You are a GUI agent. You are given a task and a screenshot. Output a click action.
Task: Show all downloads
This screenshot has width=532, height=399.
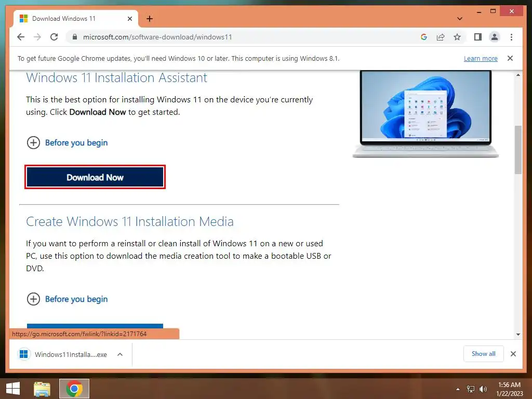tap(483, 354)
